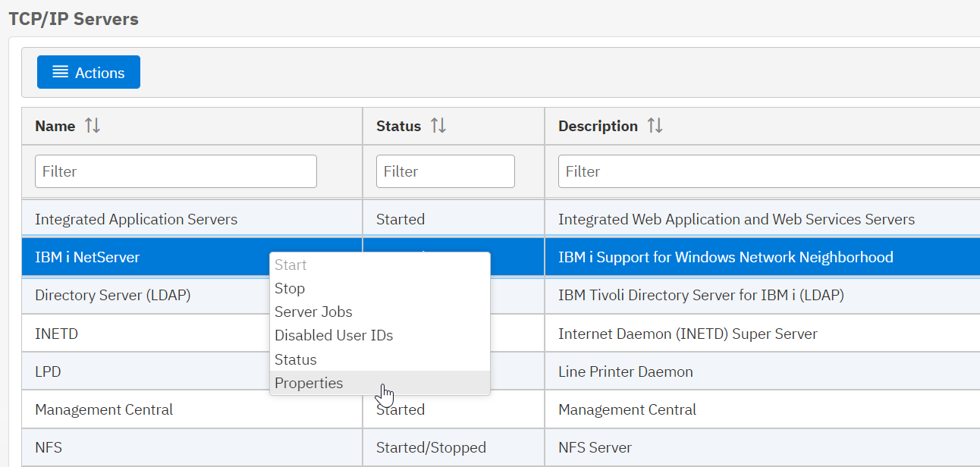Choose Status from the context menu
The width and height of the screenshot is (980, 467).
point(379,359)
